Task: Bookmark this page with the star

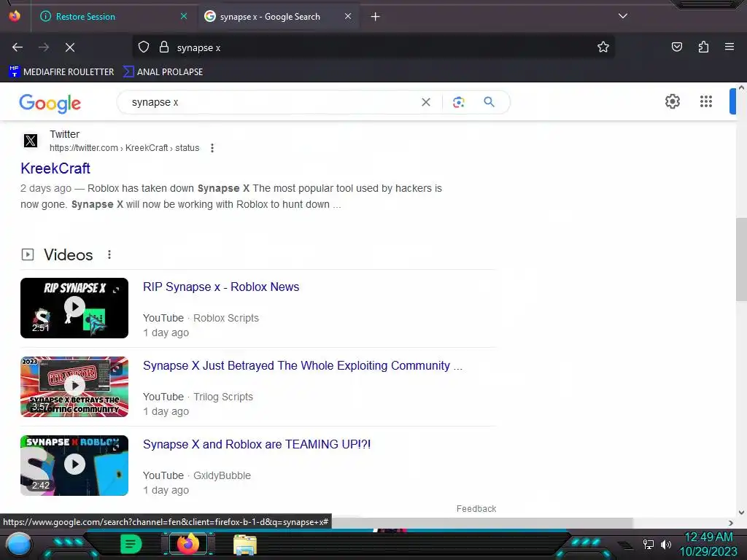Action: point(603,47)
